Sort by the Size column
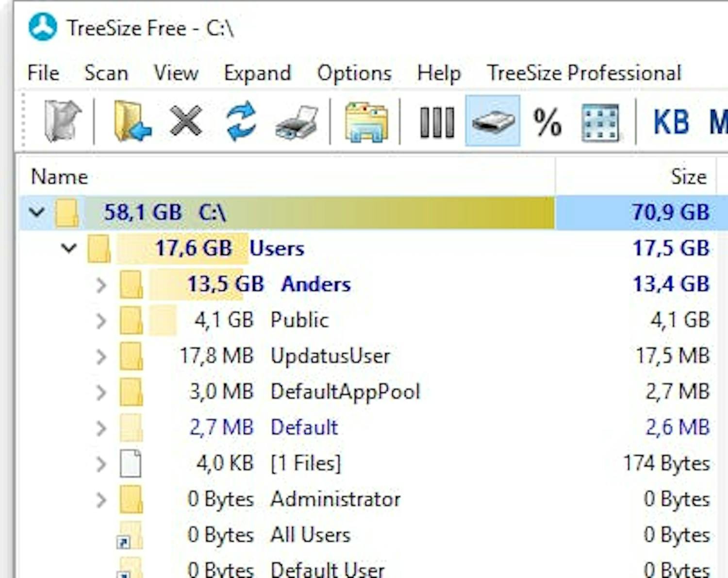The width and height of the screenshot is (728, 578). pos(688,176)
